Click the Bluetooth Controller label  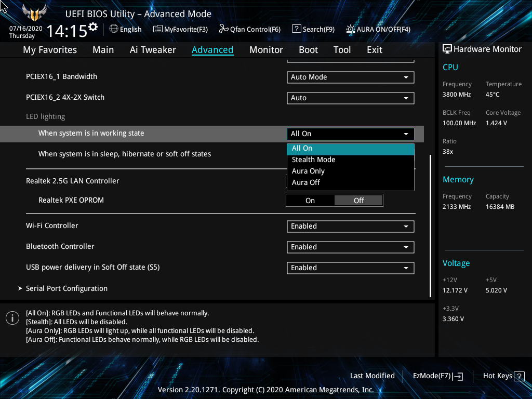pos(60,246)
